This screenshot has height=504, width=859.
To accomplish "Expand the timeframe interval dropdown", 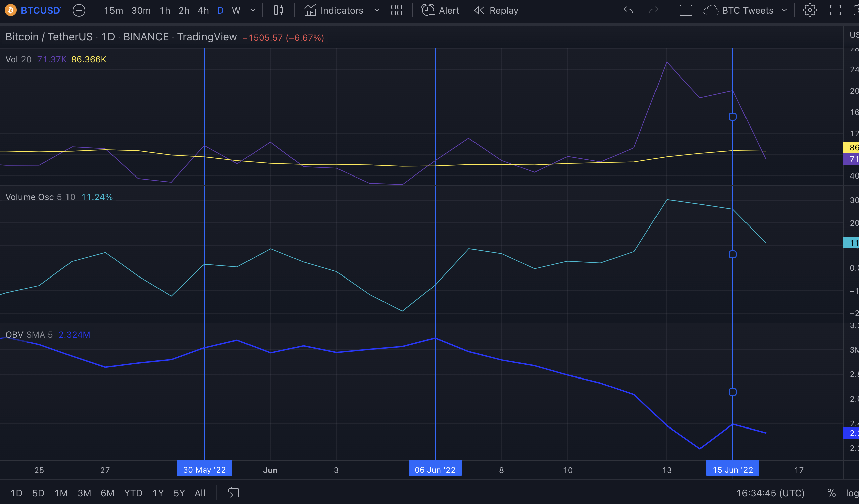I will (x=253, y=10).
